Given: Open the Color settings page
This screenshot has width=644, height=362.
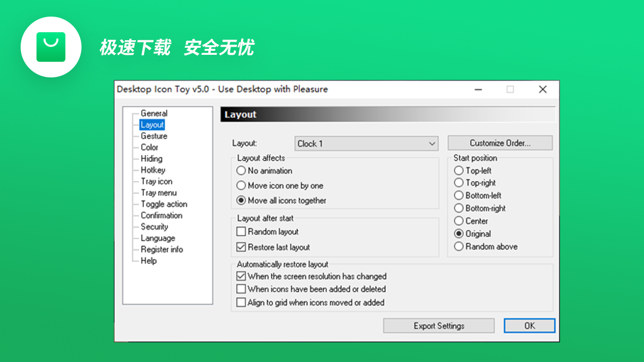Looking at the screenshot, I should click(149, 147).
